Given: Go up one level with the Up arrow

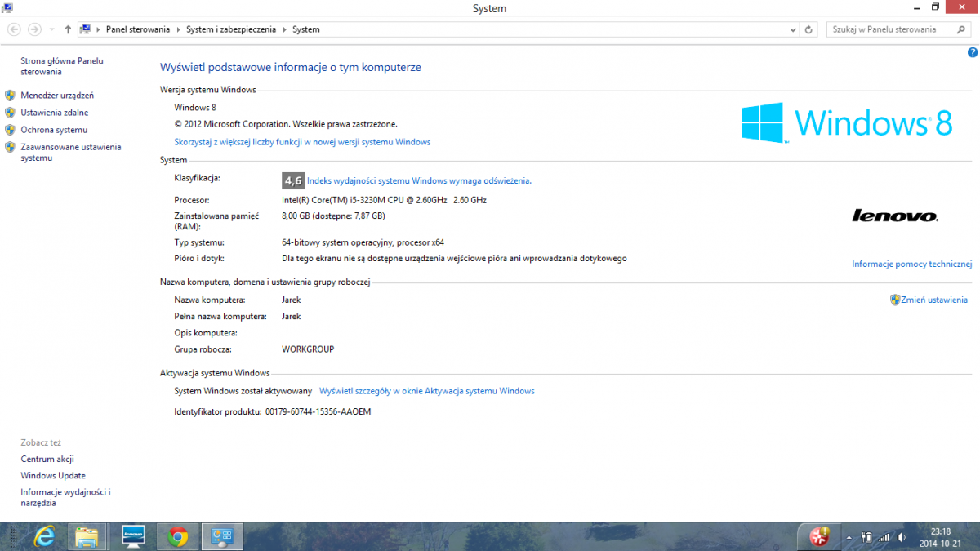Looking at the screenshot, I should tap(68, 29).
